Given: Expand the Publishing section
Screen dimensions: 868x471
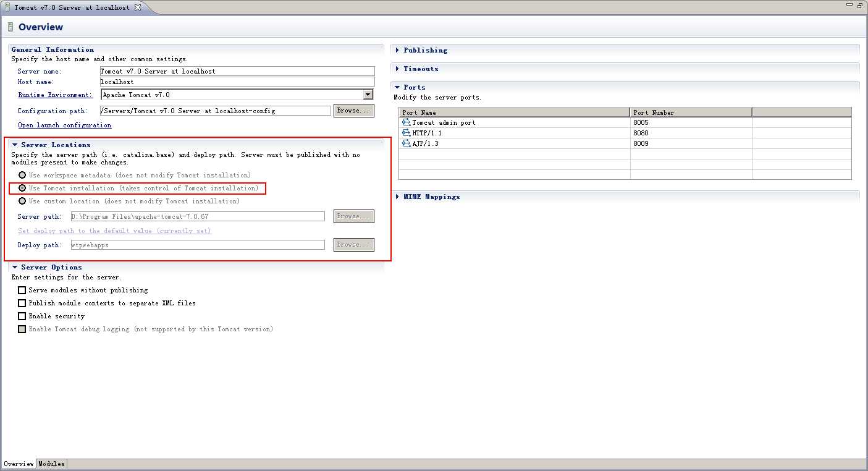Looking at the screenshot, I should coord(397,50).
